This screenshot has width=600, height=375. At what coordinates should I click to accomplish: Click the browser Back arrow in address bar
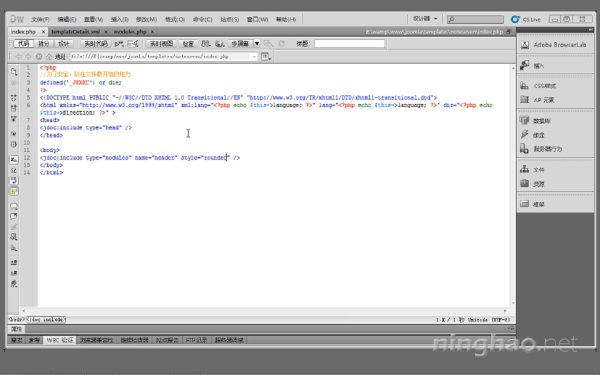click(x=18, y=57)
